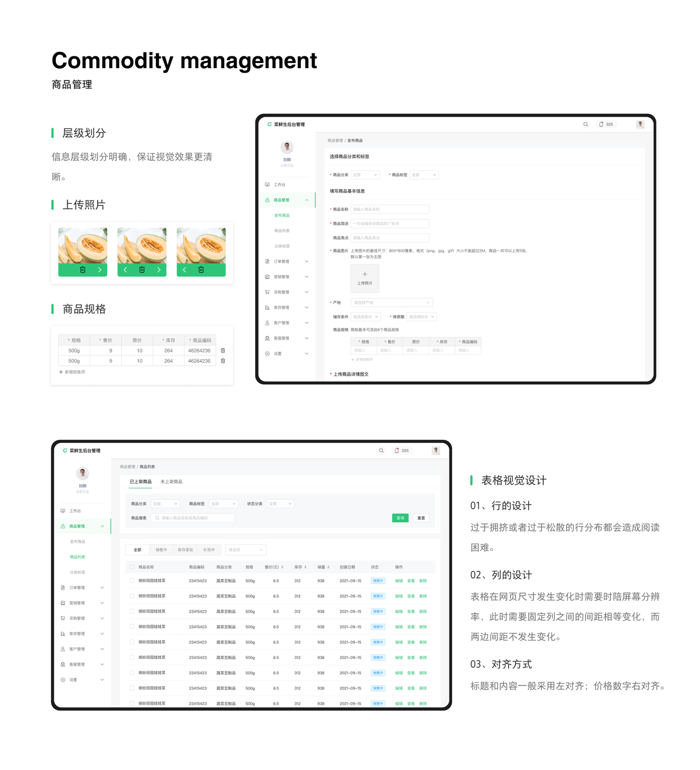Click 营销管理 chart icon in 发布商品 mockup sidebar

click(267, 277)
